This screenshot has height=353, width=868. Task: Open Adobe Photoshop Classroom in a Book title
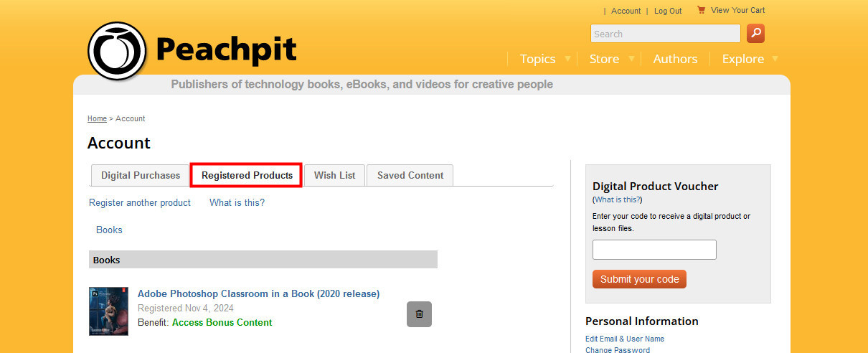point(258,293)
